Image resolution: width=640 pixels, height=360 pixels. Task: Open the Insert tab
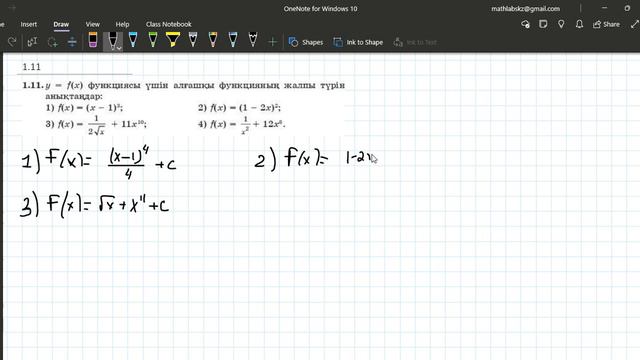coord(29,24)
